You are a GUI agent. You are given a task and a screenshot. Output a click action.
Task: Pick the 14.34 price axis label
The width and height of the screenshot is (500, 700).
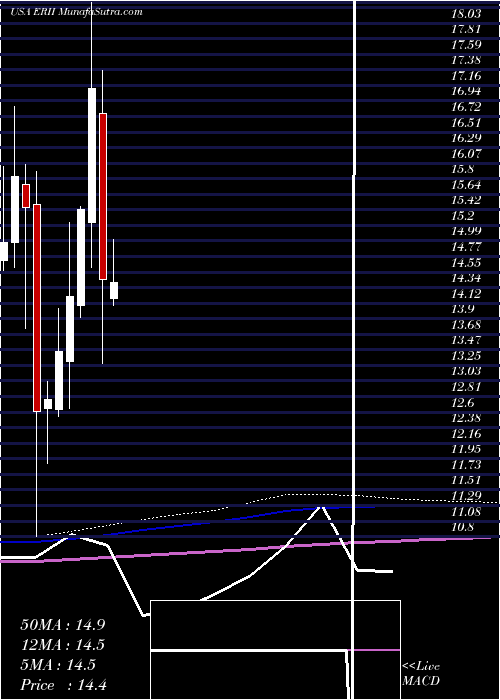(467, 278)
